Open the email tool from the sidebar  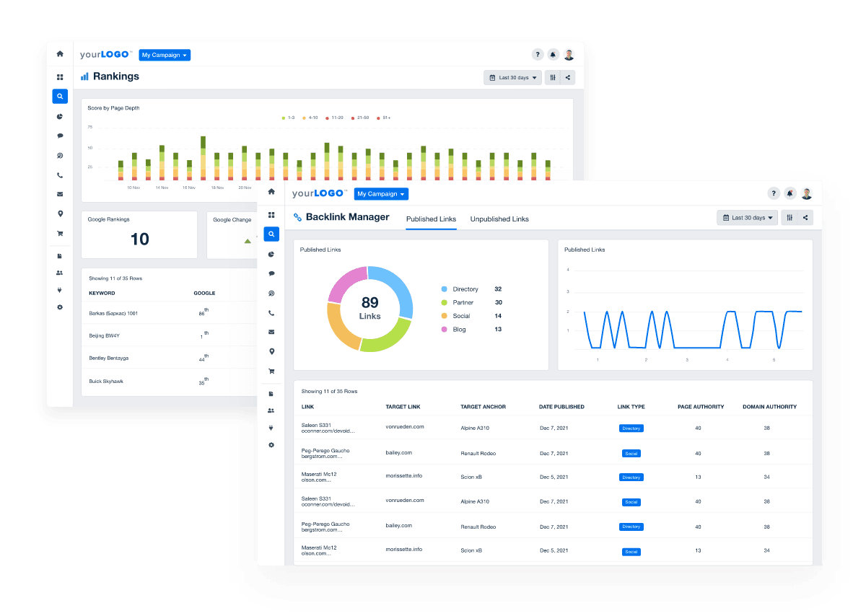pos(271,332)
